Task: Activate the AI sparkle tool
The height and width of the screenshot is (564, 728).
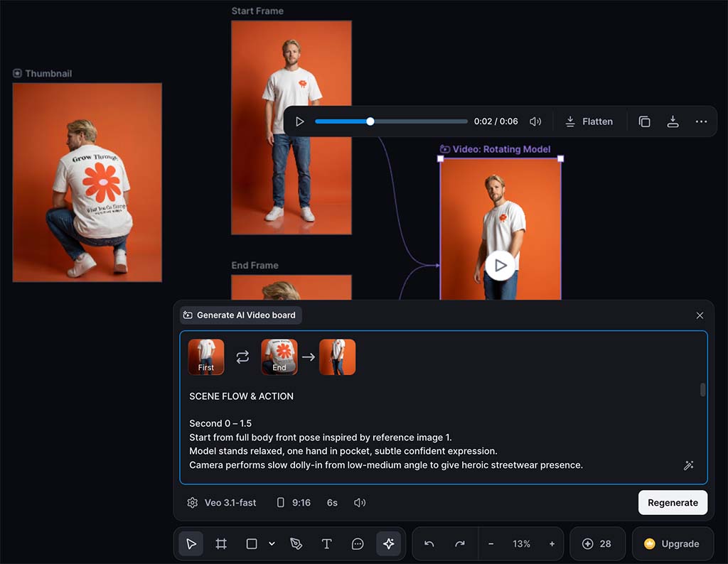Action: 389,543
